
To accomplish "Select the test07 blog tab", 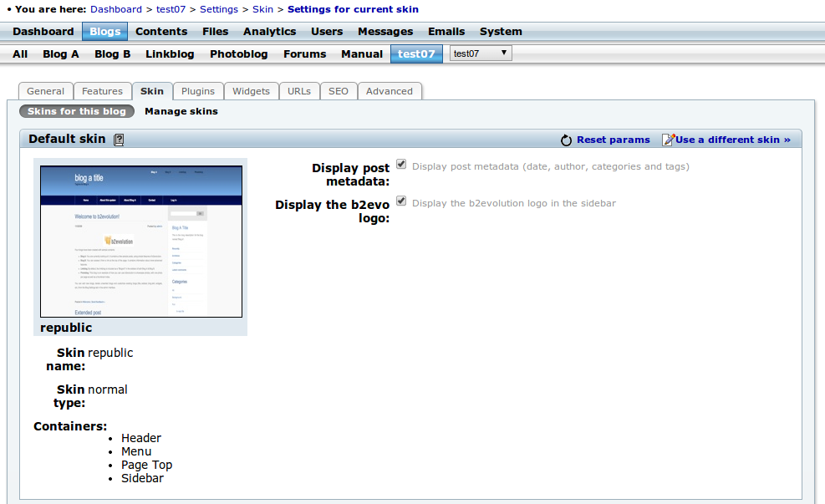I will click(416, 54).
